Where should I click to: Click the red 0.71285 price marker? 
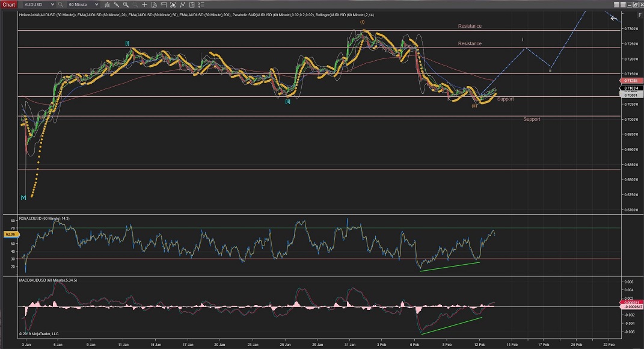(631, 81)
